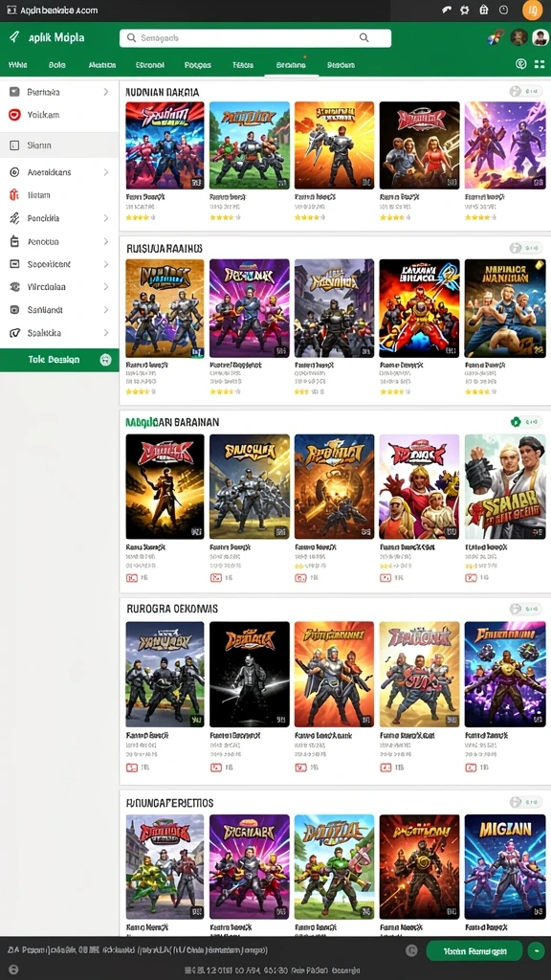This screenshot has width=551, height=980.
Task: Expand the Wircdoiaa chevron
Action: pyautogui.click(x=106, y=287)
